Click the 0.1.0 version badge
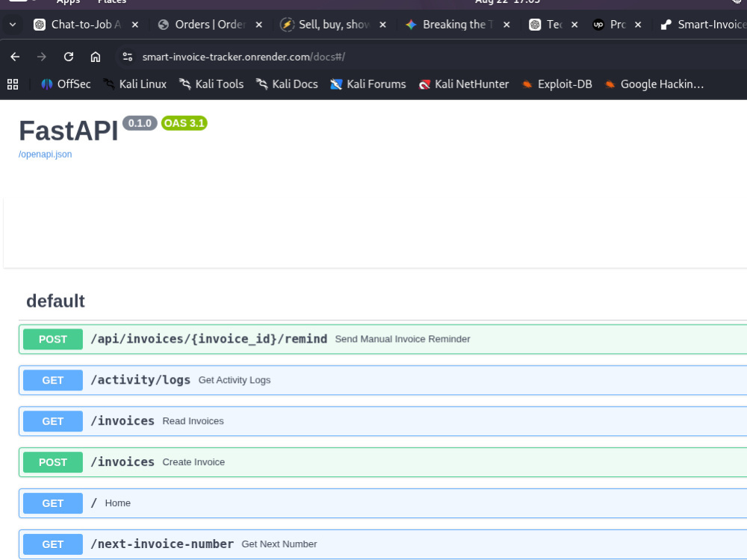The image size is (747, 560). [x=140, y=123]
